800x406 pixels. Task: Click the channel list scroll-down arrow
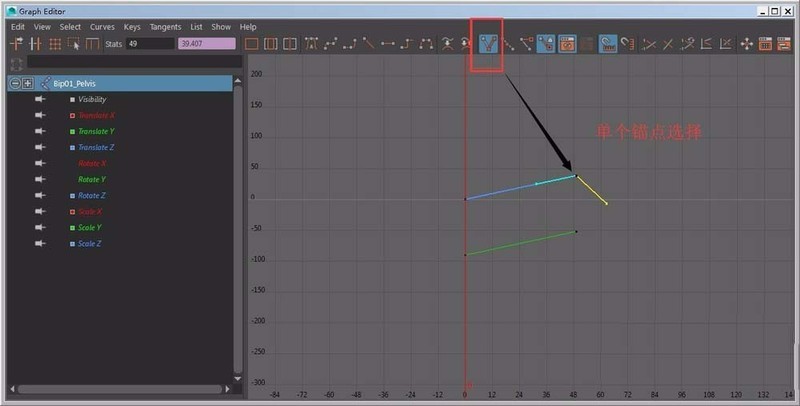coord(237,378)
